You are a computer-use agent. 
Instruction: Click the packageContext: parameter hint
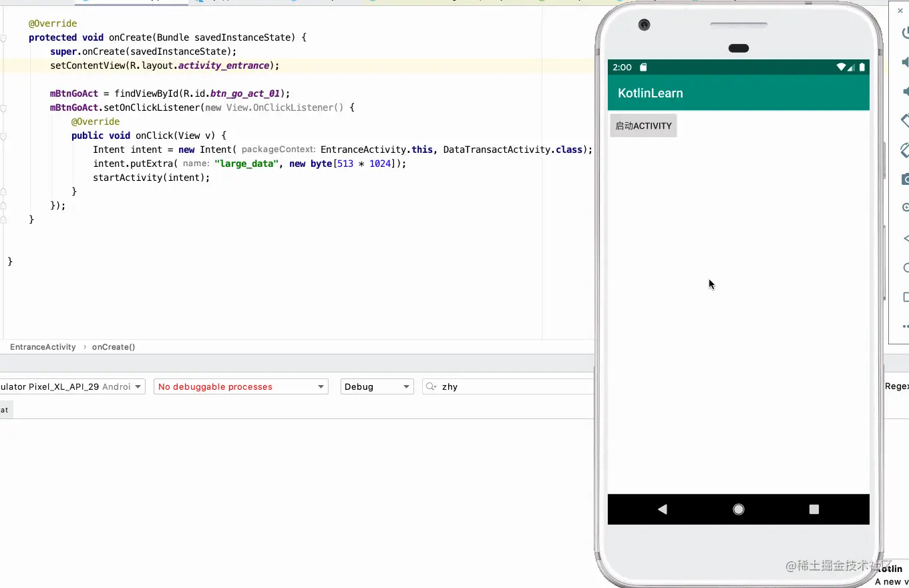point(279,150)
